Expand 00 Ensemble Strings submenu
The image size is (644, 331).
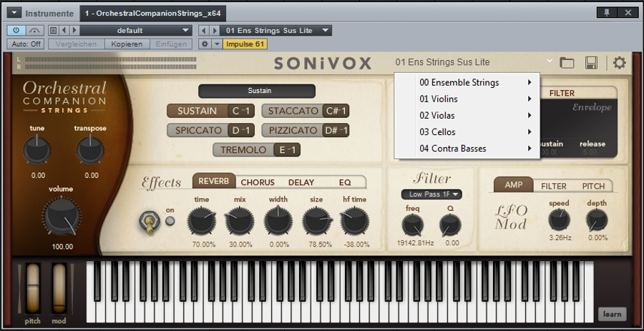coord(467,82)
